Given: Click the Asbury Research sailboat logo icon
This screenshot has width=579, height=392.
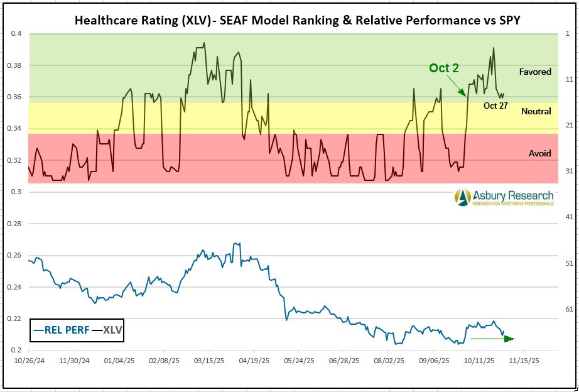Looking at the screenshot, I should [x=463, y=197].
